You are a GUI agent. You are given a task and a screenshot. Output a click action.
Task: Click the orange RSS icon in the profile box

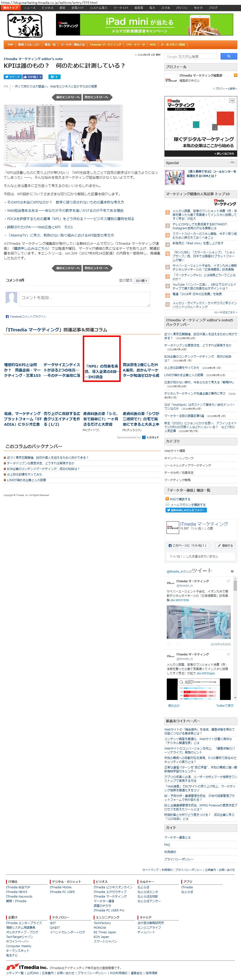235,75
